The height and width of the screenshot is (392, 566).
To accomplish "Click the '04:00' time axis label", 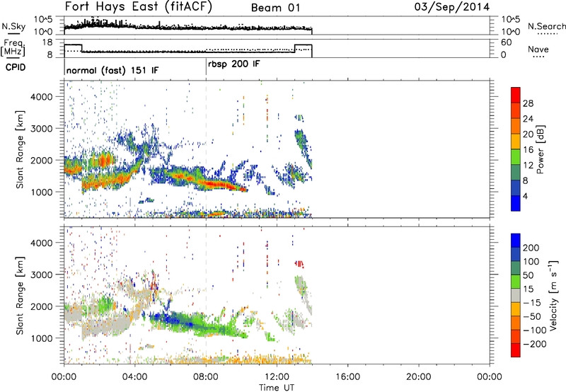I will point(135,377).
